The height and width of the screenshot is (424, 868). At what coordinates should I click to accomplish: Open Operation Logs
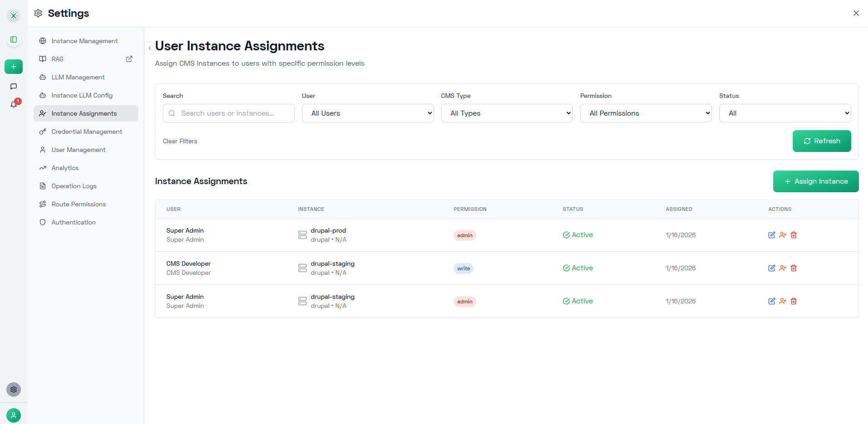(86, 186)
